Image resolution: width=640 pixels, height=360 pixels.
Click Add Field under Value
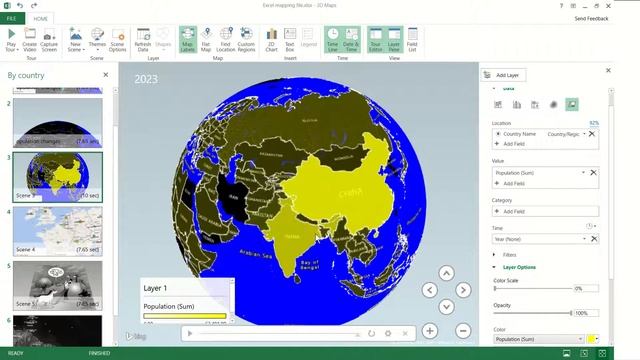tap(510, 183)
